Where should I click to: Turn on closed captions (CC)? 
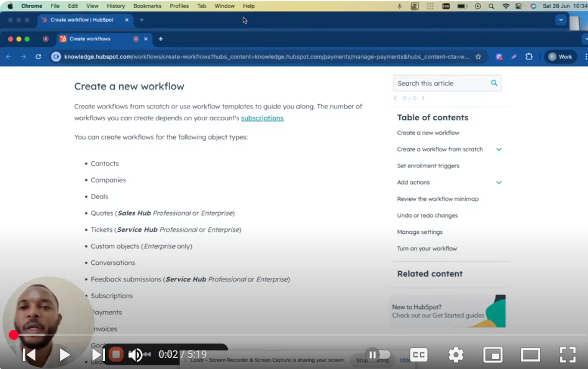418,354
